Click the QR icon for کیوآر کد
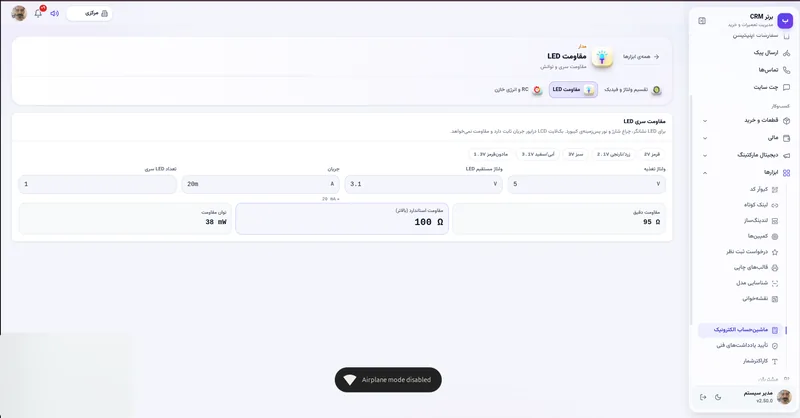This screenshot has height=418, width=800. point(775,189)
